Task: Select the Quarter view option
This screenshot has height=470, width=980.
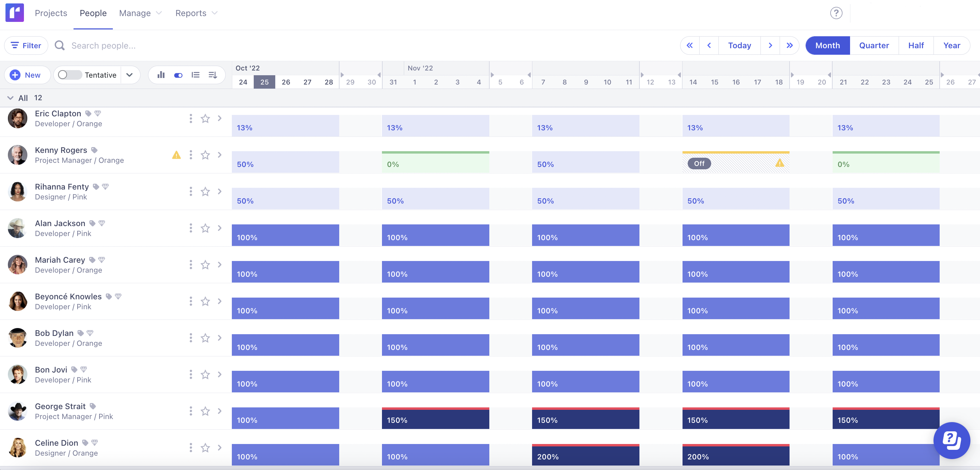Action: pos(874,45)
